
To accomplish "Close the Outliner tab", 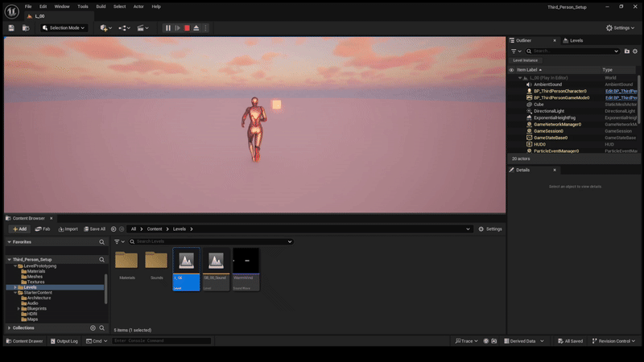I will [555, 41].
